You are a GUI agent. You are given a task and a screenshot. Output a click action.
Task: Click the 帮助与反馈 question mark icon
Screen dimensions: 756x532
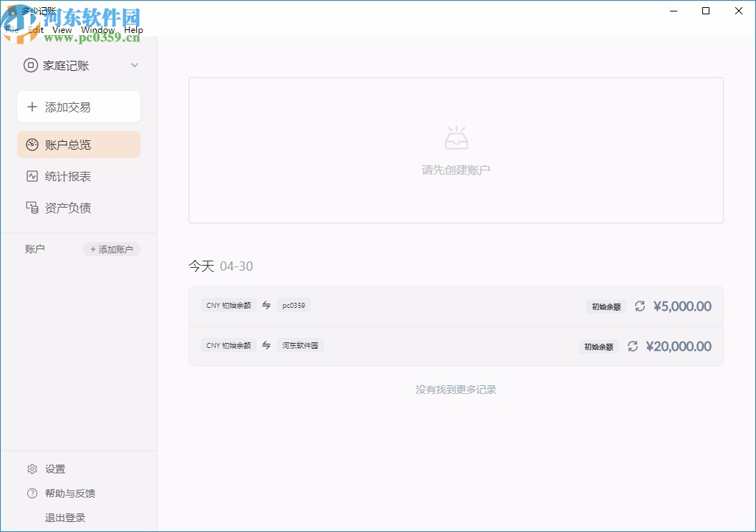32,493
